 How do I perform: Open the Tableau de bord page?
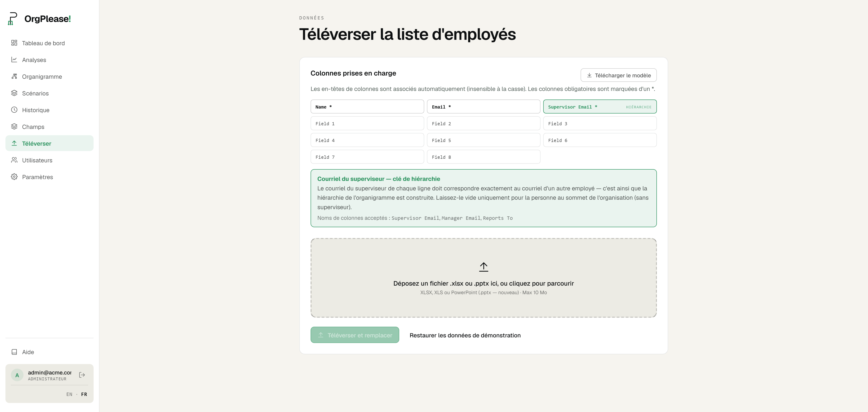point(50,43)
